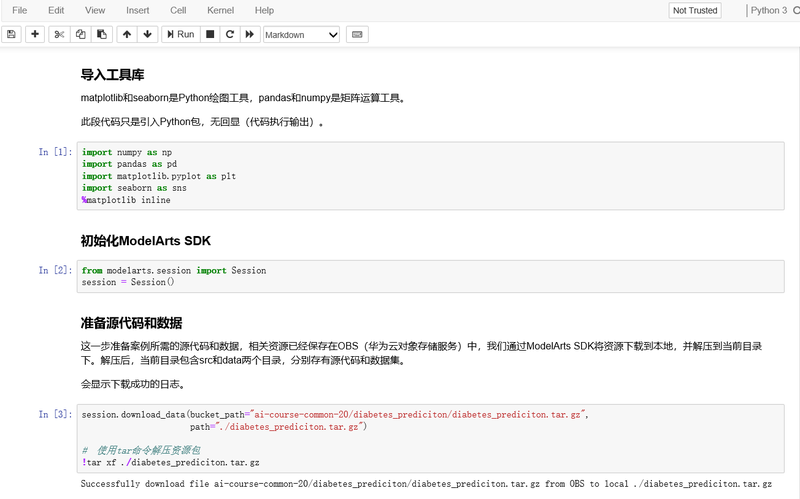800x499 pixels.
Task: Open the Edit menu
Action: (56, 10)
